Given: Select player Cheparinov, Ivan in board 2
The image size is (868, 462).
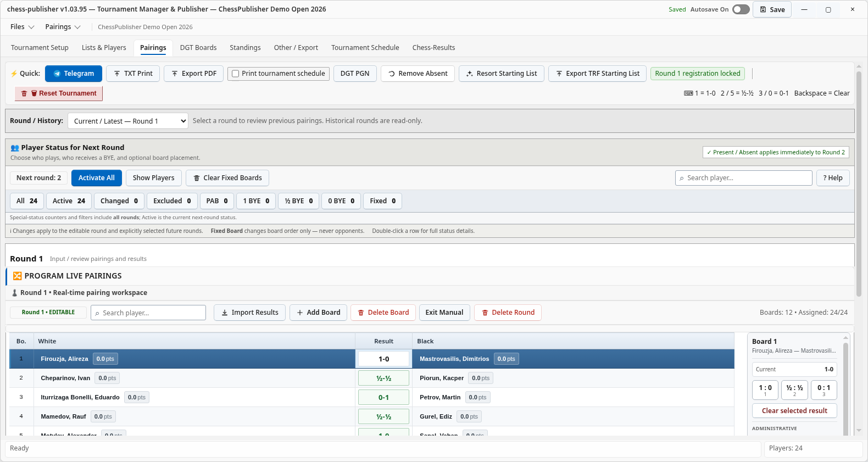Looking at the screenshot, I should click(x=65, y=378).
